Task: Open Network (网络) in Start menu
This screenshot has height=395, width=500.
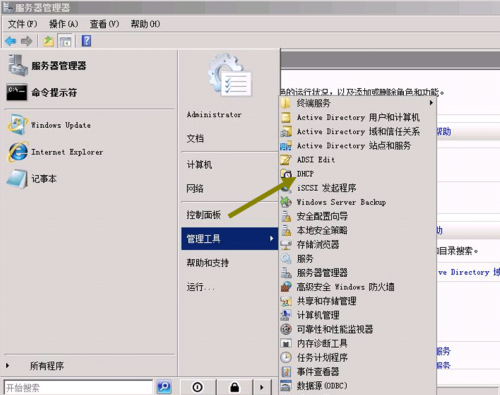Action: point(195,189)
